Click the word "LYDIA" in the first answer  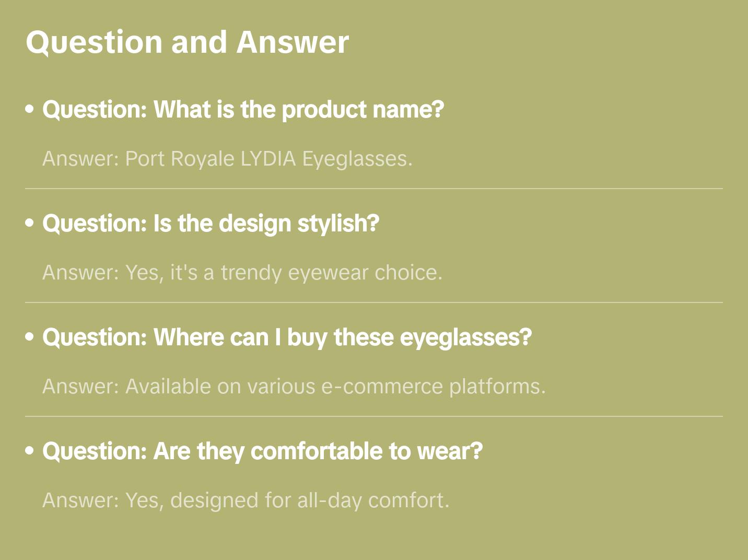coord(268,159)
